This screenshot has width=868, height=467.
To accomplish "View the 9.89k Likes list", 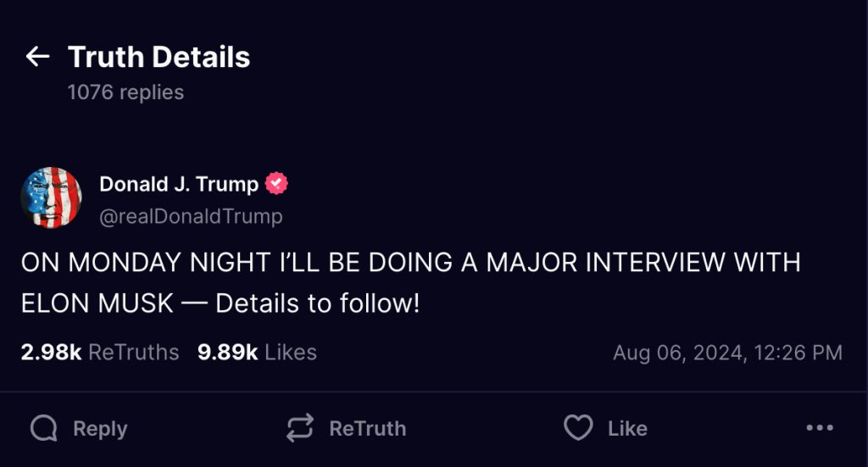I will pos(257,353).
